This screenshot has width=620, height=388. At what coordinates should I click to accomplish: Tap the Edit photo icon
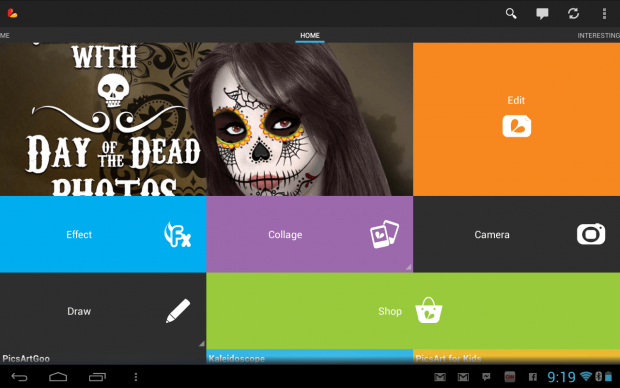click(x=517, y=126)
